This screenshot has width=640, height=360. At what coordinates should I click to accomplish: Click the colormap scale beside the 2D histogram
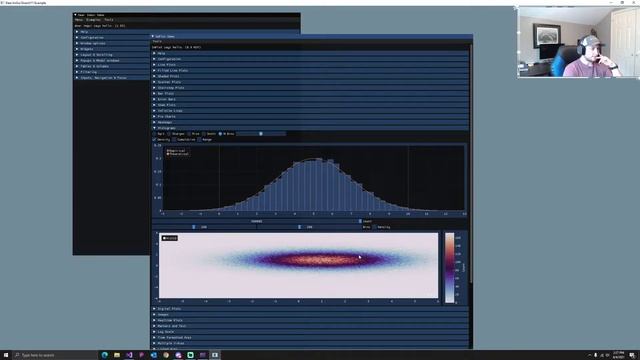coord(449,268)
